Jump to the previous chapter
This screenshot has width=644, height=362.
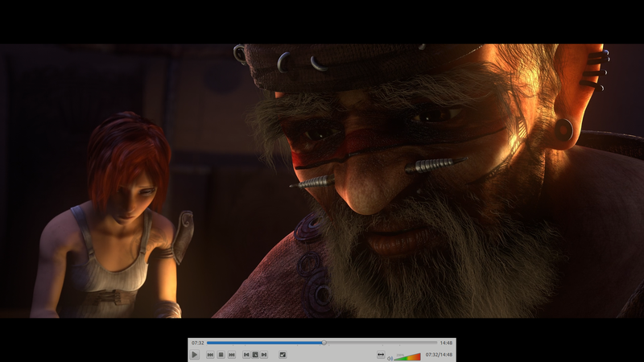246,355
